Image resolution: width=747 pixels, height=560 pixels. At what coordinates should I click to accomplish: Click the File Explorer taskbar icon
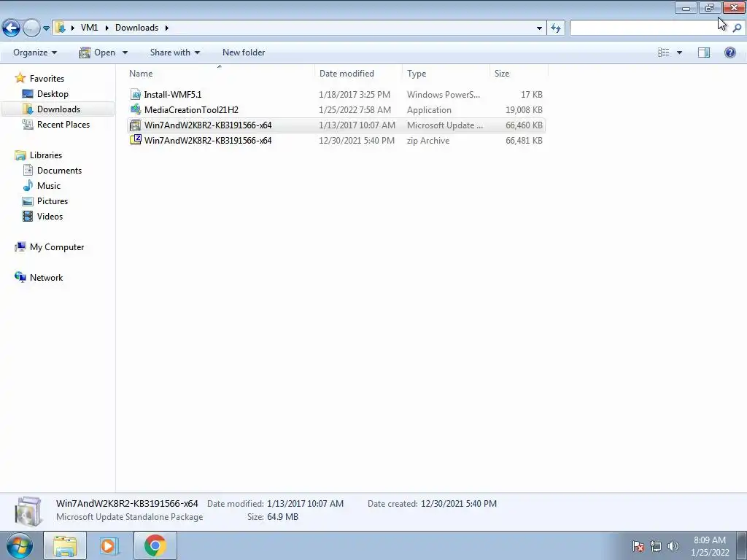click(65, 545)
